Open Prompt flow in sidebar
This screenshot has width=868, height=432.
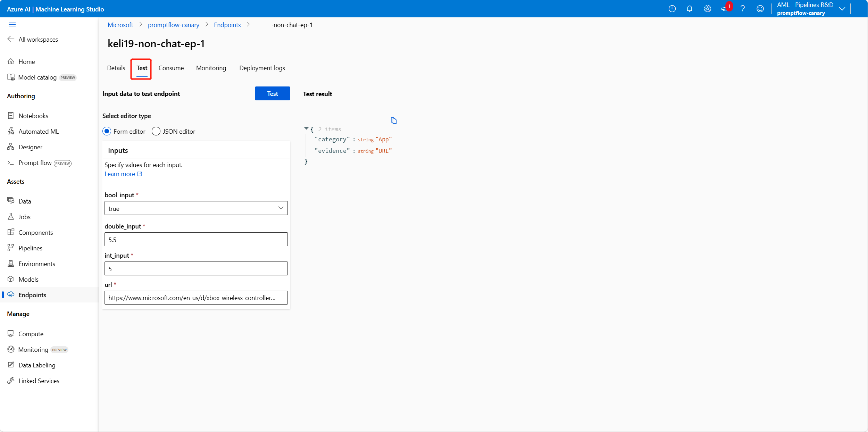(35, 163)
